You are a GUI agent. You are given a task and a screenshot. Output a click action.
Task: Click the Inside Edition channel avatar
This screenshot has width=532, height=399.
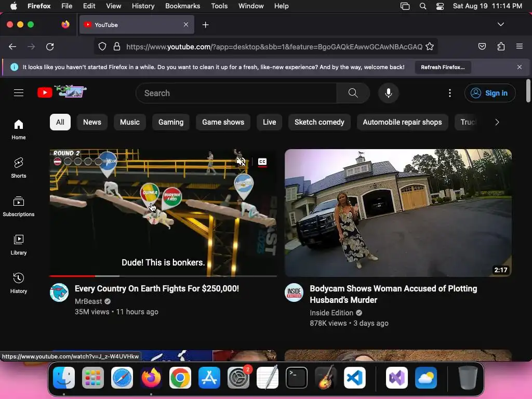(294, 292)
